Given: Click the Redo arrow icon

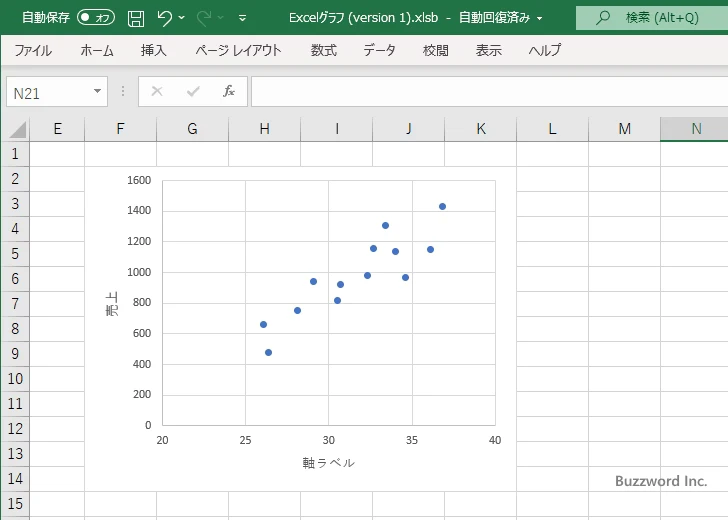Looking at the screenshot, I should pos(203,18).
